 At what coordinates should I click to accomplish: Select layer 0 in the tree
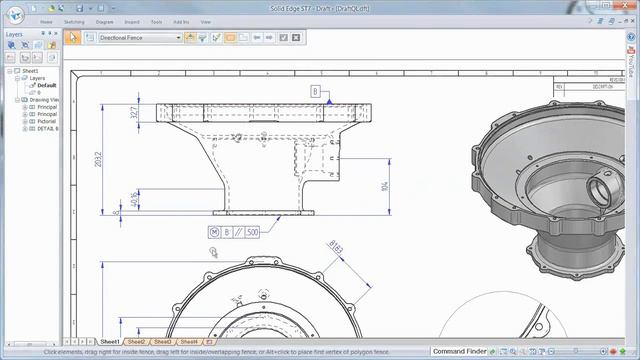pos(39,93)
